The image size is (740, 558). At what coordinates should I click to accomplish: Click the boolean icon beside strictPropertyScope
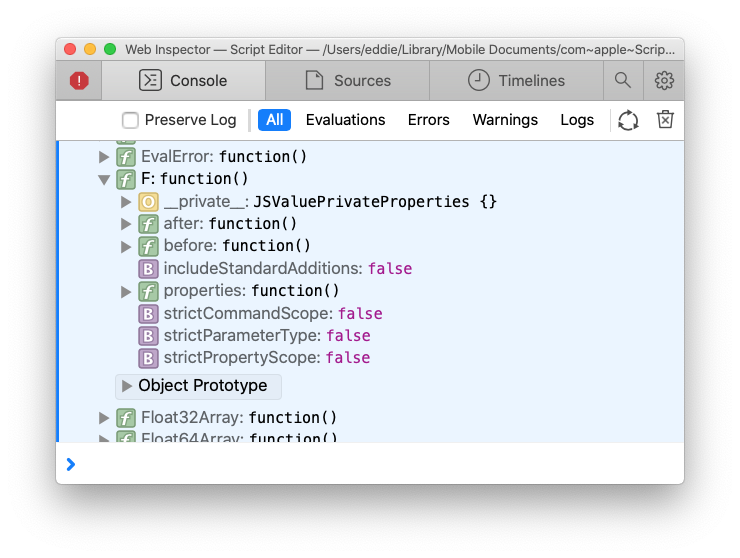point(148,358)
